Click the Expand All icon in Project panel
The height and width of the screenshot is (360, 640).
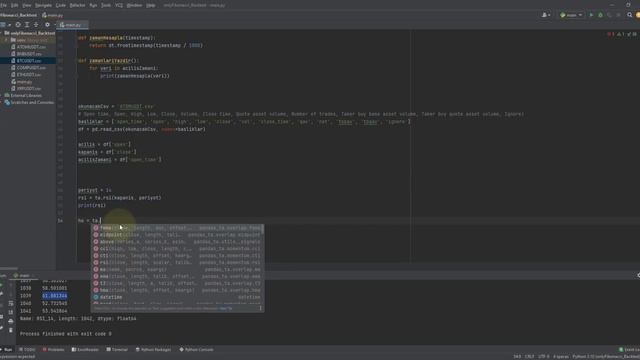27,25
